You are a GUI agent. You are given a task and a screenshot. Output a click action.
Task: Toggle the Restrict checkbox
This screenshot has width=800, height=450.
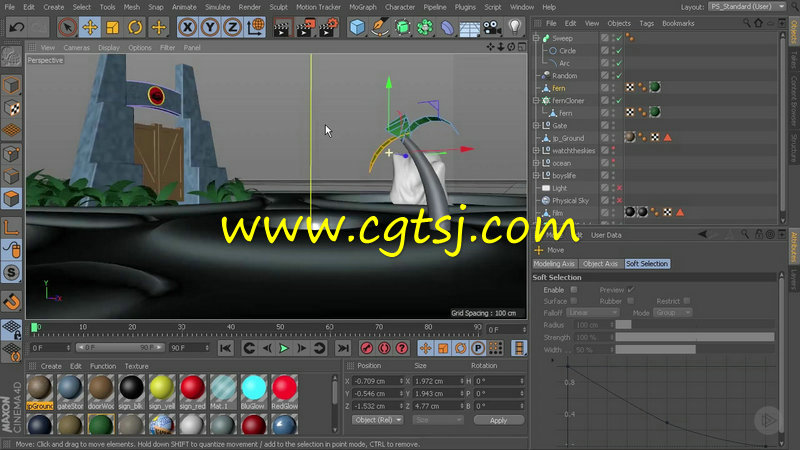click(687, 301)
